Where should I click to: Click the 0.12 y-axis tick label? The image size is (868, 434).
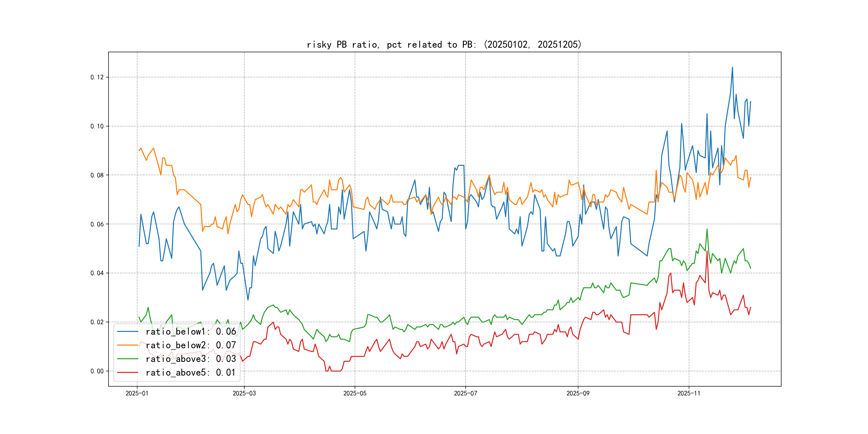point(97,77)
